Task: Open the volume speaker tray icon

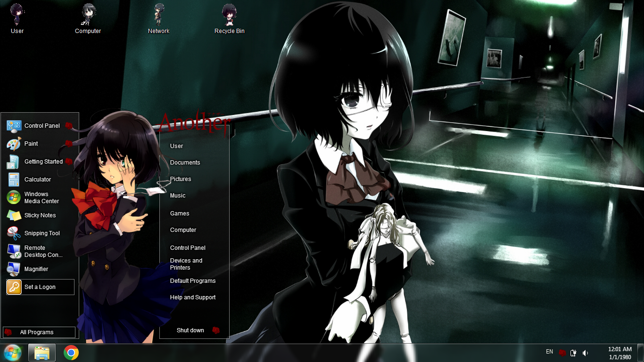Action: [x=585, y=353]
